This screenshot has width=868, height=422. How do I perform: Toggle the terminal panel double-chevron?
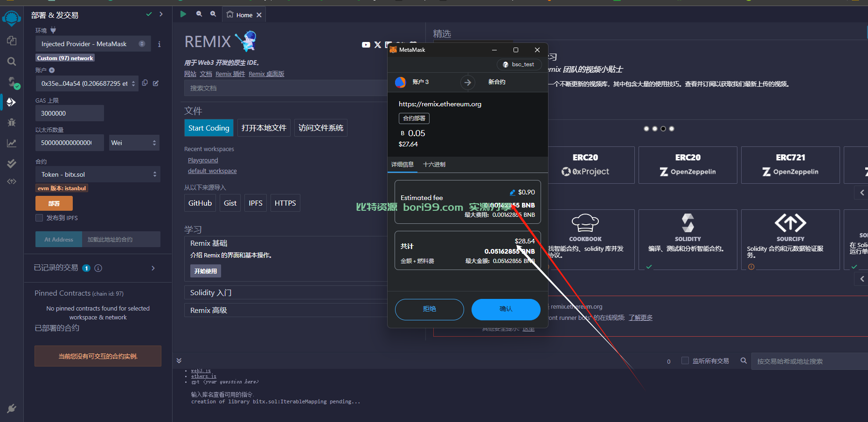pos(179,360)
